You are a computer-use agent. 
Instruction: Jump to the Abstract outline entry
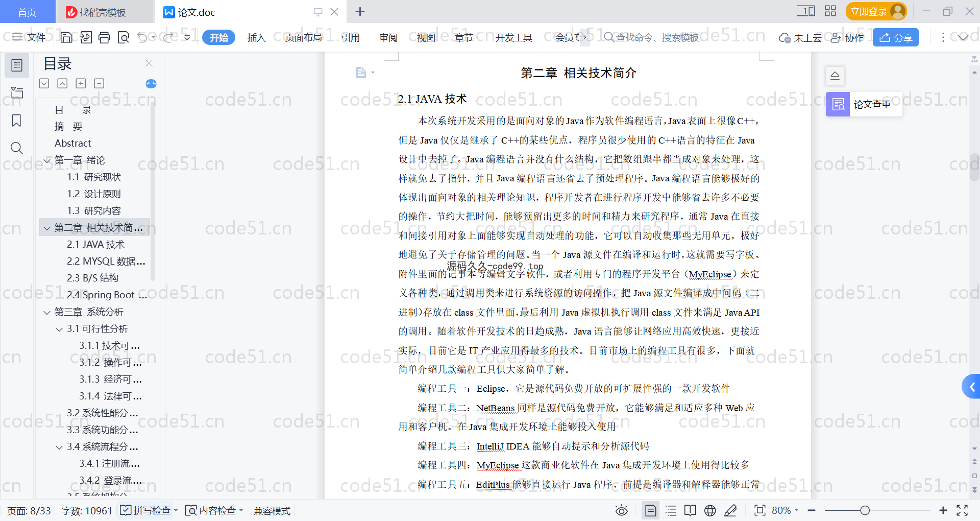[72, 143]
